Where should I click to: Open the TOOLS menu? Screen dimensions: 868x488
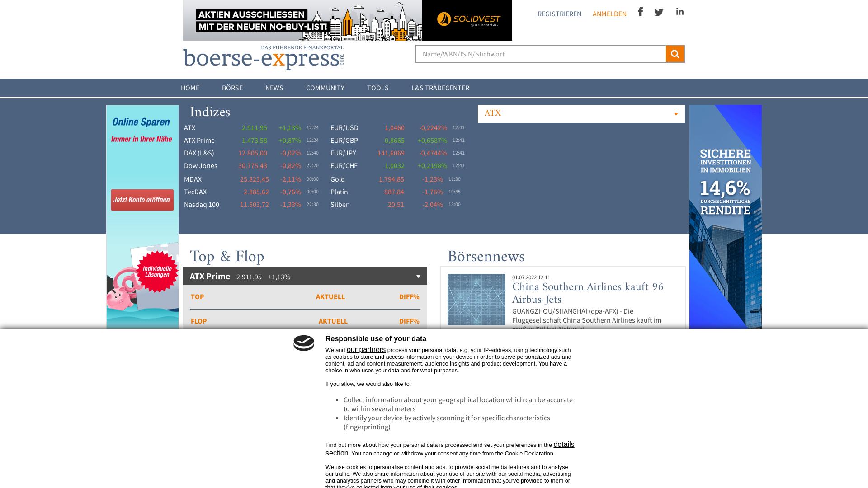(x=378, y=88)
